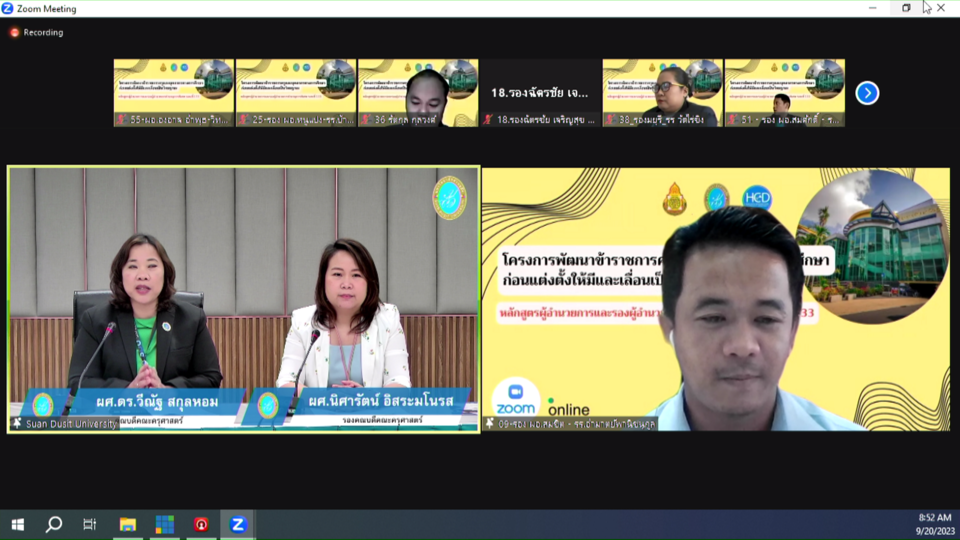Click muted microphone icon of participant 18
The width and height of the screenshot is (960, 540).
point(488,120)
